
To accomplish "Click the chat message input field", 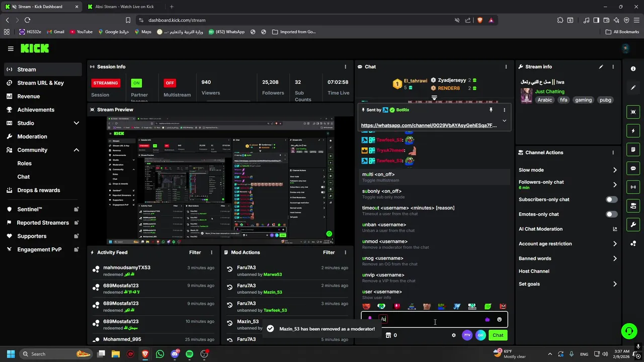I will (434, 319).
